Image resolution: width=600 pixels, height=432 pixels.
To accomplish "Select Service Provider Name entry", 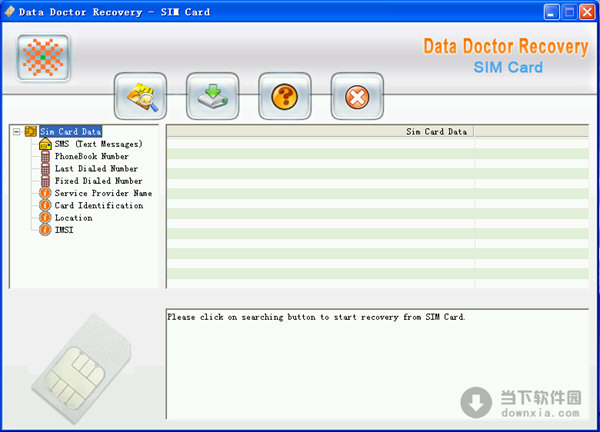I will [x=103, y=193].
